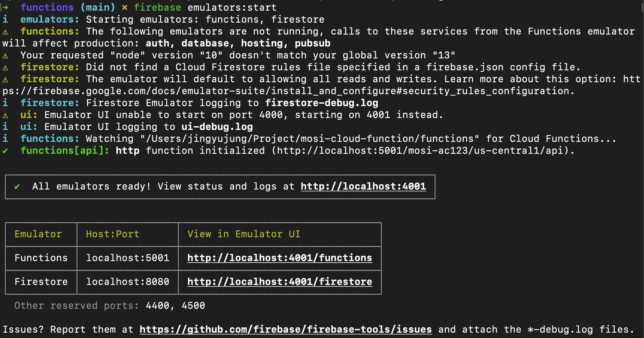Click the Emulator column header
The image size is (644, 338).
pos(38,234)
